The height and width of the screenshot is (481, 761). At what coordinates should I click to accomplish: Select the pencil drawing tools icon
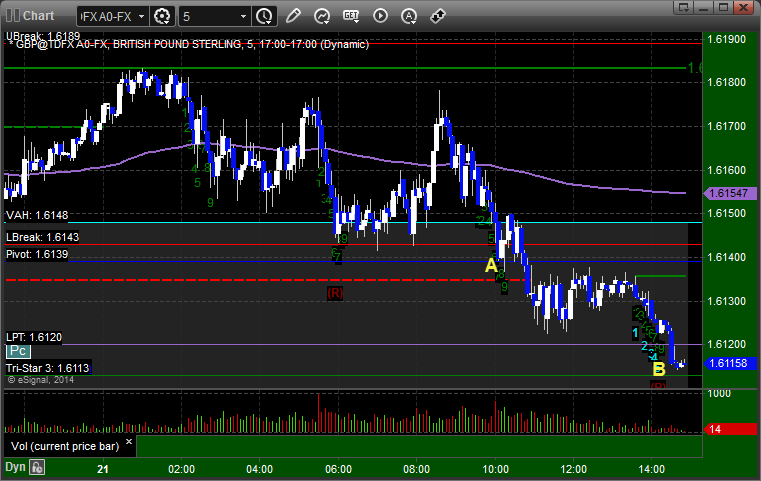(293, 16)
